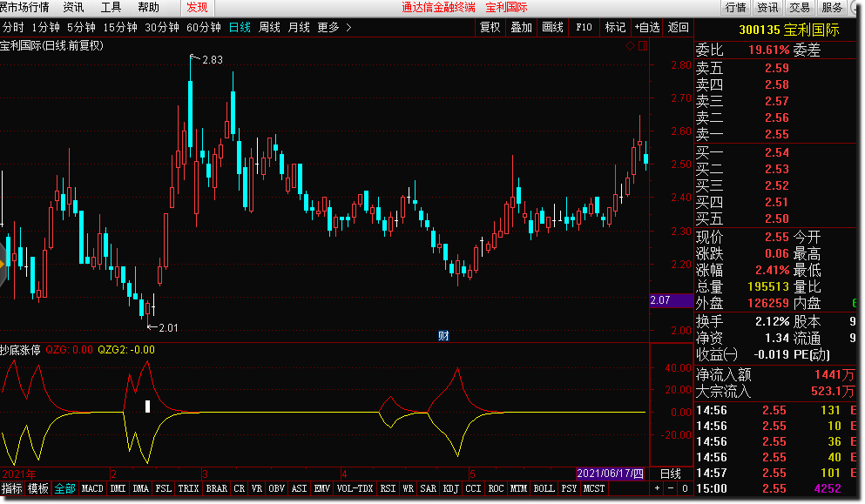Click the plus zoom button at bottom right
Screen dimensions: 865x504
(x=657, y=488)
